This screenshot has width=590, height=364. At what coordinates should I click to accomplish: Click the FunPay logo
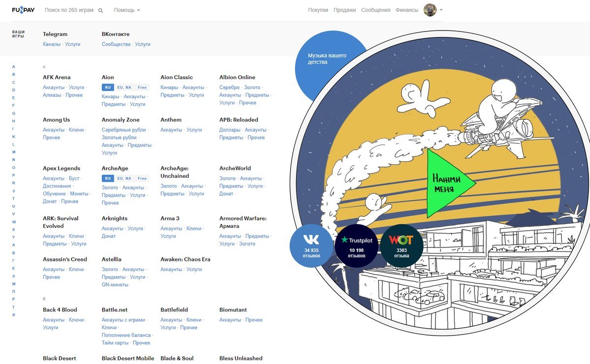(23, 10)
